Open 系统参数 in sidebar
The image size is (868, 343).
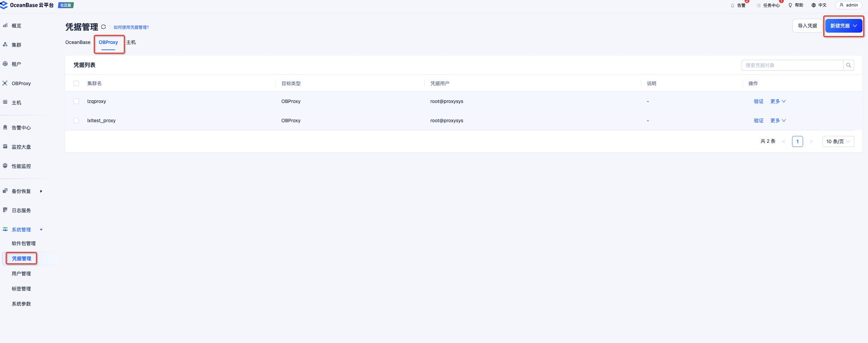point(21,304)
